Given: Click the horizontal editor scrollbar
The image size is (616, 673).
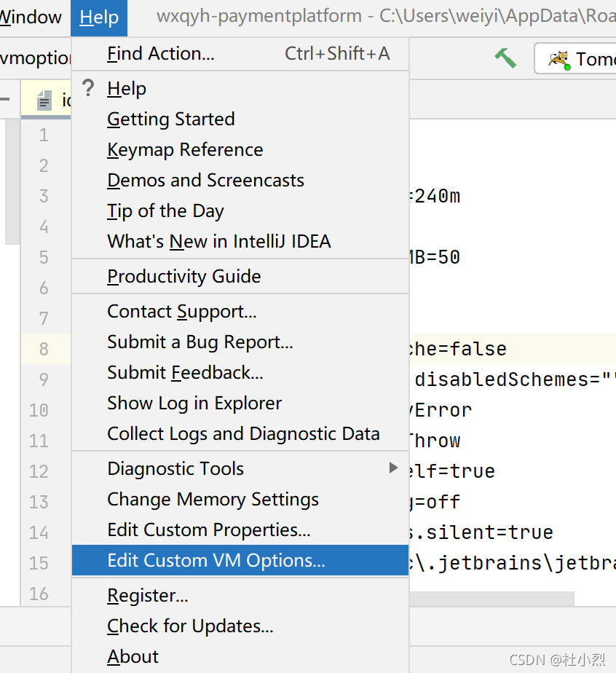Looking at the screenshot, I should pos(491,599).
